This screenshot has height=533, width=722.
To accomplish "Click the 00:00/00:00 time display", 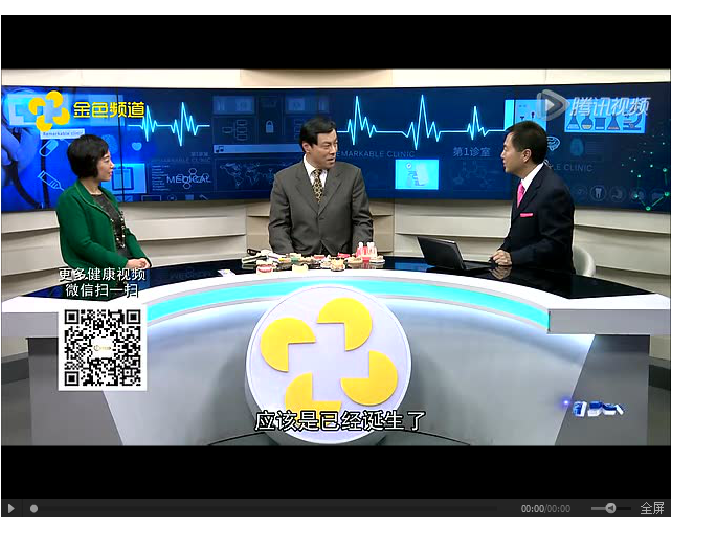I will tap(545, 509).
